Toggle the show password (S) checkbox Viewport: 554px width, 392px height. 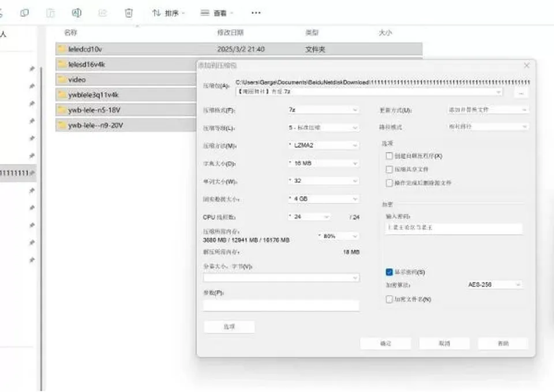tap(390, 272)
